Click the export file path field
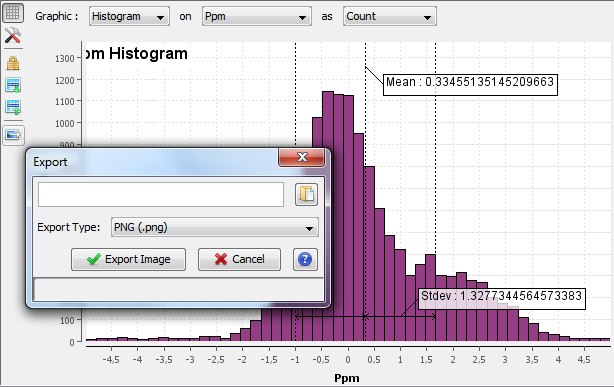The image size is (614, 387). pos(161,194)
